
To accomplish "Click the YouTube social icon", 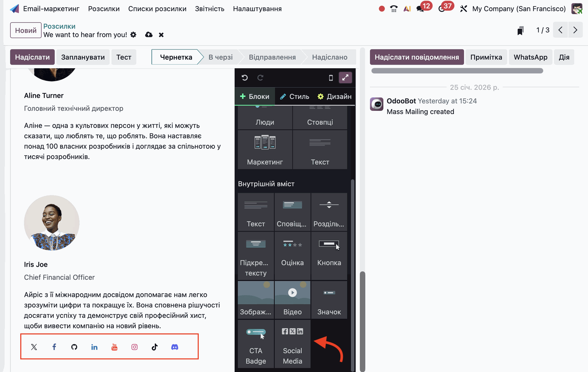I will [x=114, y=347].
